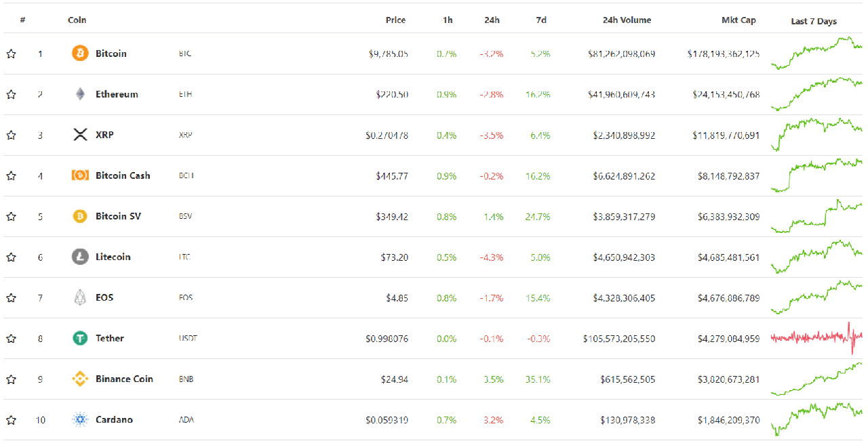This screenshot has height=443, width=868.
Task: Click Cardano market cap $1,846,209,370
Action: click(x=729, y=419)
